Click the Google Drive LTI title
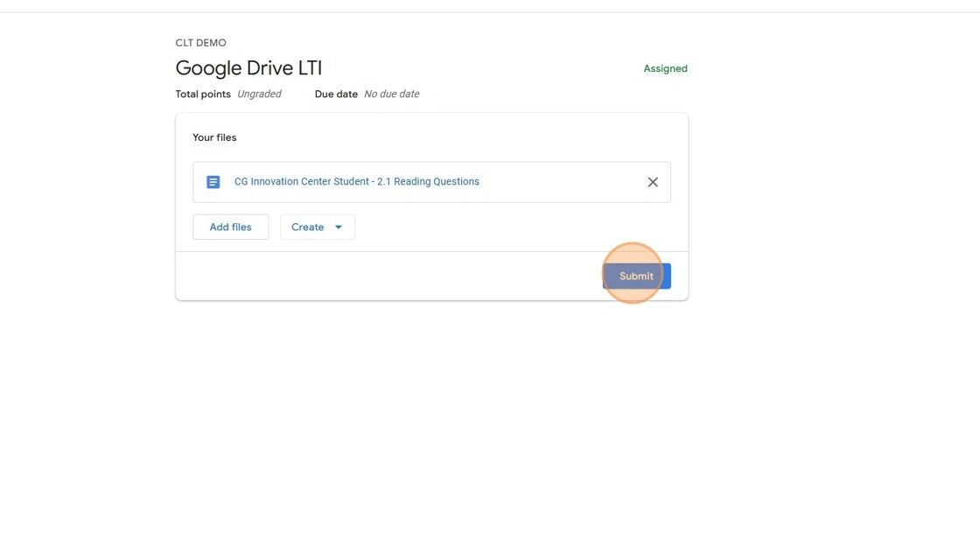The width and height of the screenshot is (980, 547). pos(248,68)
